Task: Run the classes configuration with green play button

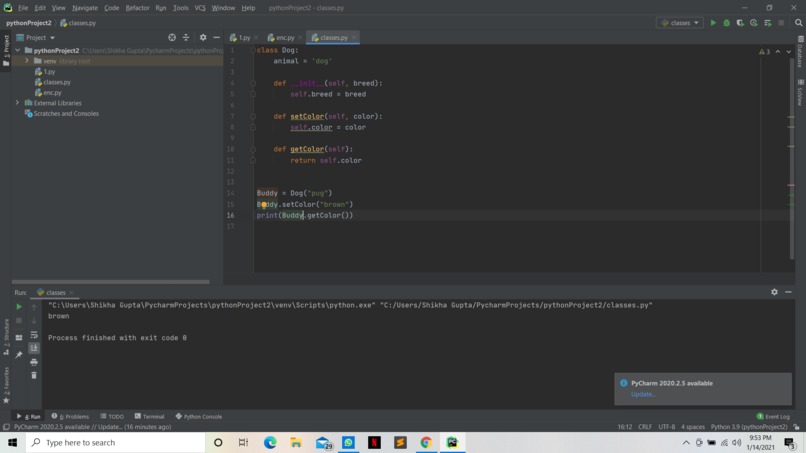Action: tap(713, 23)
